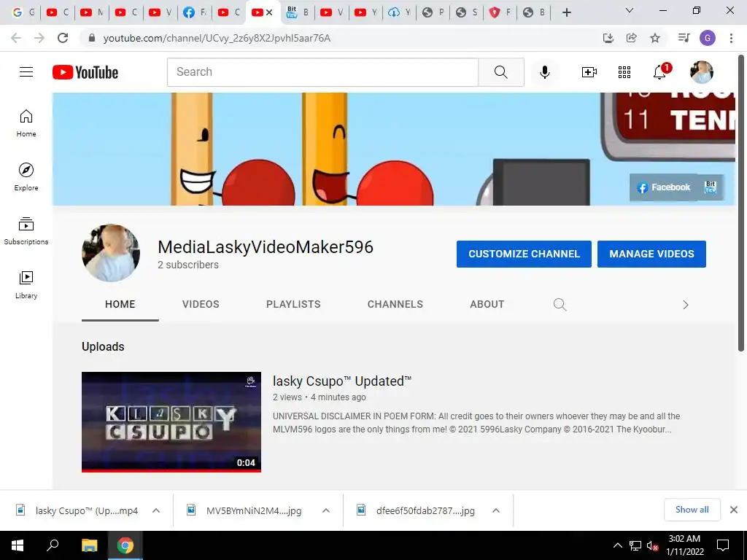The width and height of the screenshot is (747, 560).
Task: Open Windows taskbar search
Action: (53, 545)
